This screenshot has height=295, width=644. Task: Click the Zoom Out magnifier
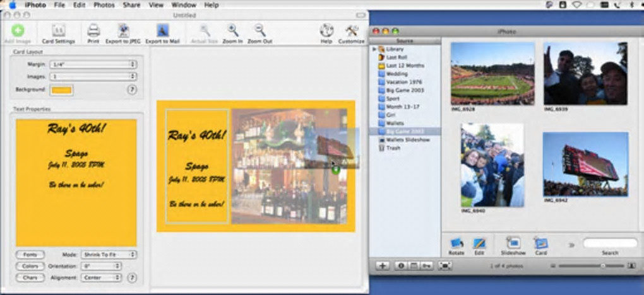(x=259, y=30)
